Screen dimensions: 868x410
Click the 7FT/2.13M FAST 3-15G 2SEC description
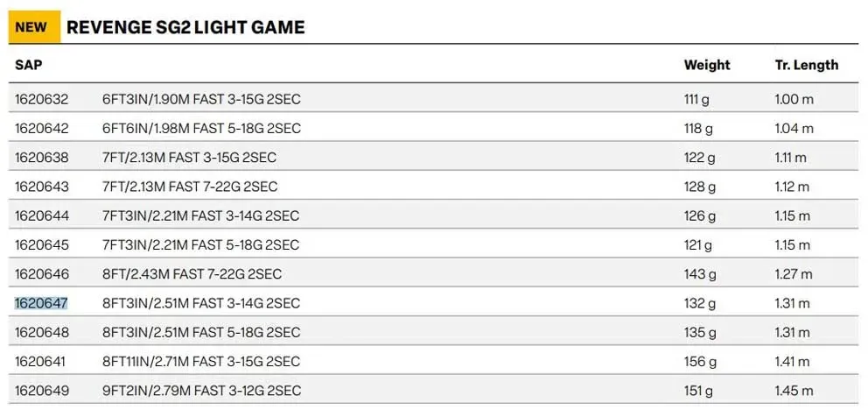189,158
